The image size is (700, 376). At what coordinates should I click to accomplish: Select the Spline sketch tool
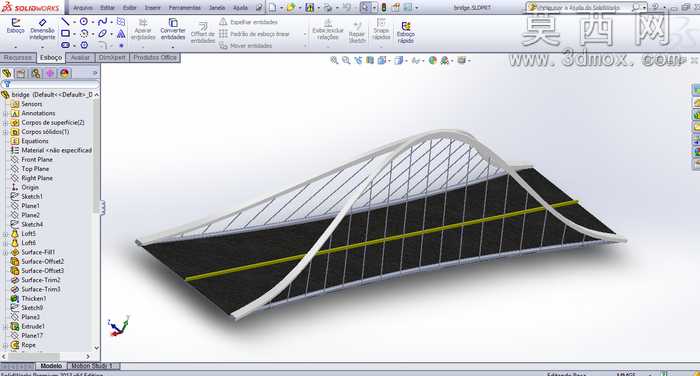tap(102, 22)
